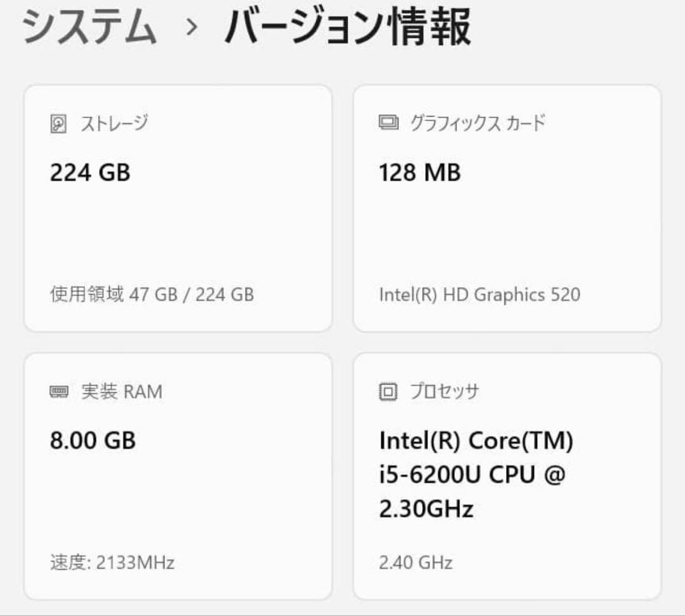Select the 8.00 GB RAM value
The width and height of the screenshot is (685, 616).
tap(93, 440)
